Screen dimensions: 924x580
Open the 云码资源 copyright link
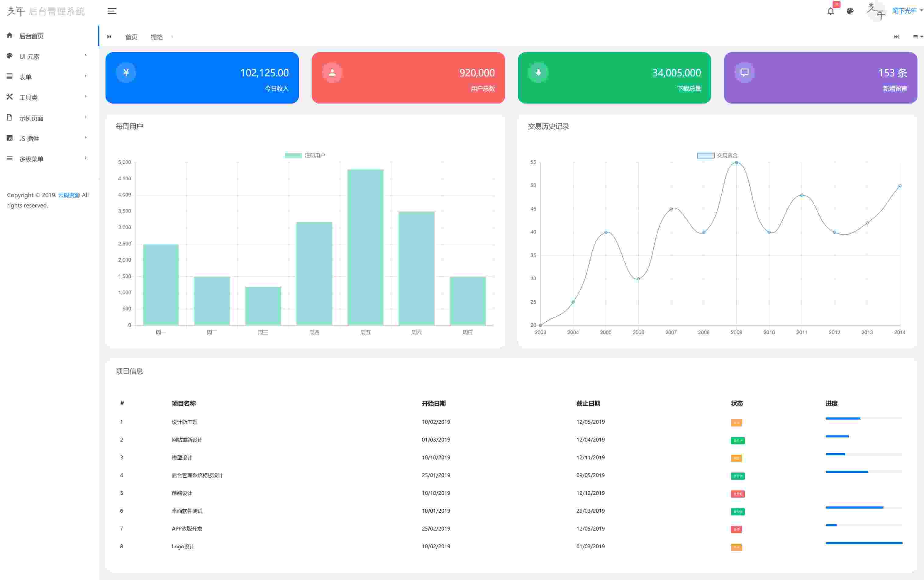pyautogui.click(x=69, y=195)
